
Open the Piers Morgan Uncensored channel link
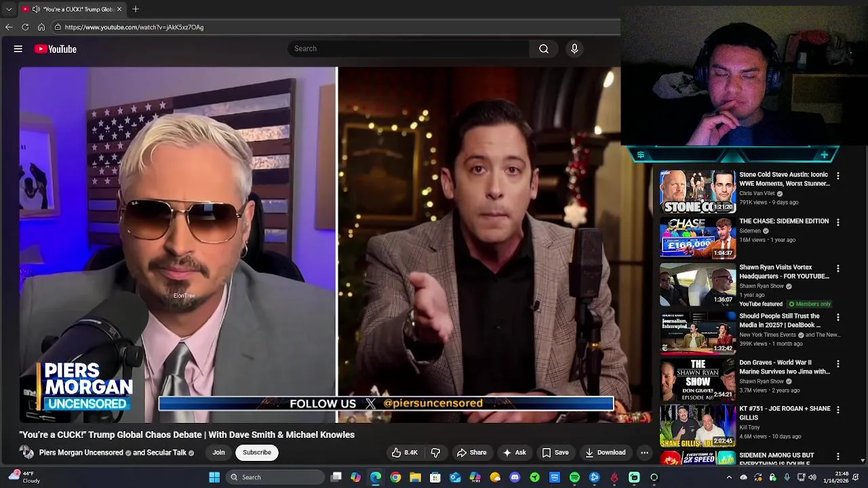tap(81, 453)
